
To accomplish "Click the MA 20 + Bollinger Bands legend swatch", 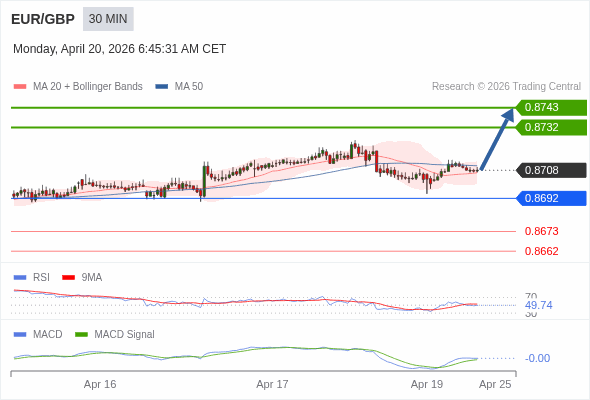I will point(20,87).
